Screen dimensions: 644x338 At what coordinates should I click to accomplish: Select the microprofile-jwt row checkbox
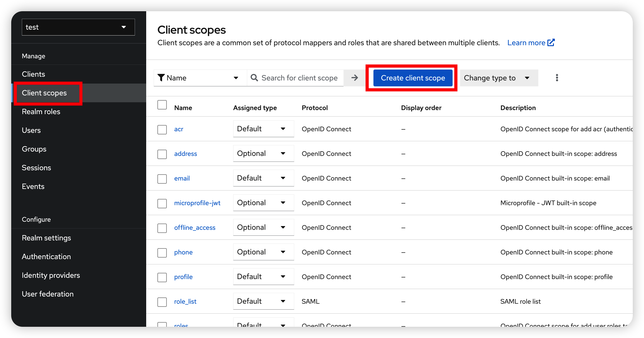(x=162, y=203)
